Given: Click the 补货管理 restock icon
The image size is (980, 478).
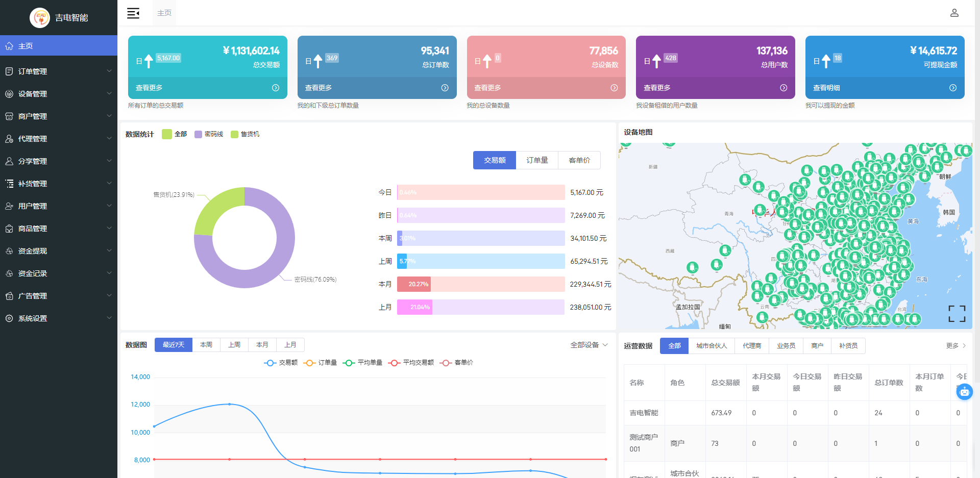Looking at the screenshot, I should (9, 184).
